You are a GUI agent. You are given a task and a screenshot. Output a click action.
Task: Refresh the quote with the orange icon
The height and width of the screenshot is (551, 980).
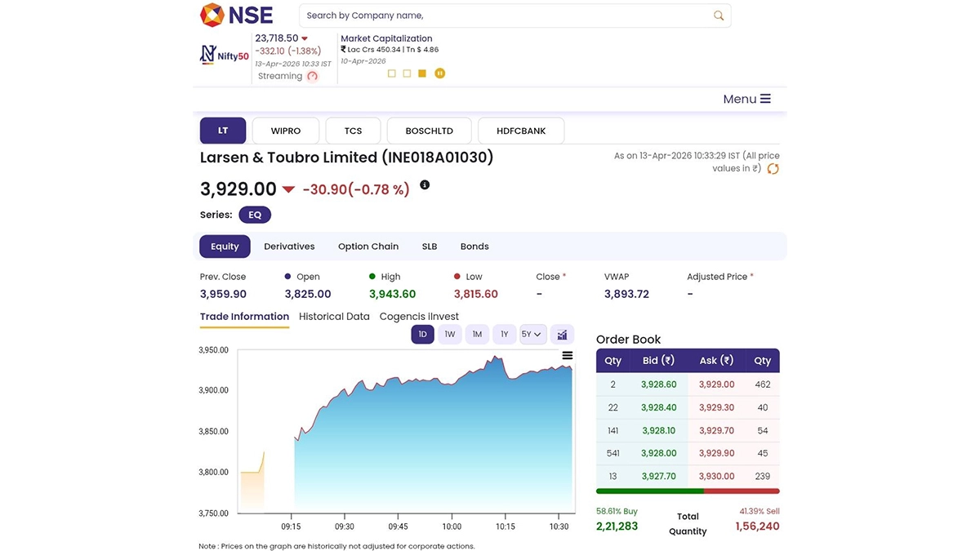tap(773, 169)
